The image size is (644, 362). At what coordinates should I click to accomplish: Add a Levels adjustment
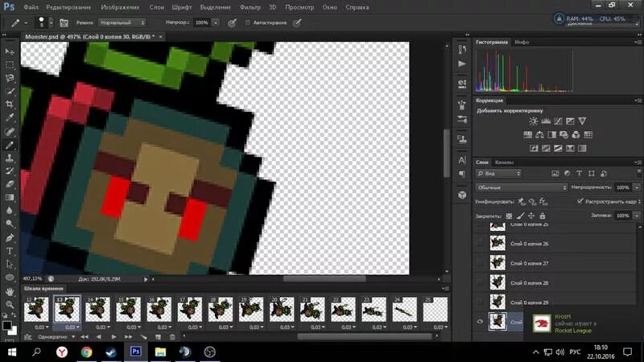546,121
